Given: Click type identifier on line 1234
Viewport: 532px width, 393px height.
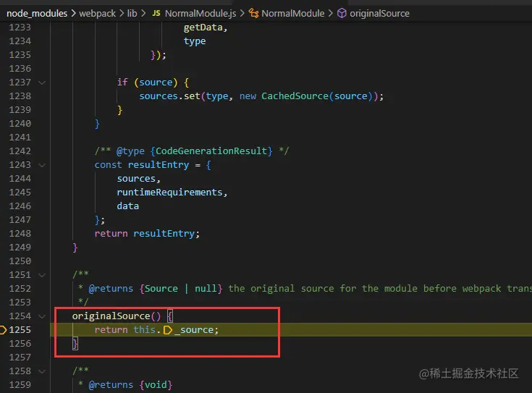Looking at the screenshot, I should (195, 41).
